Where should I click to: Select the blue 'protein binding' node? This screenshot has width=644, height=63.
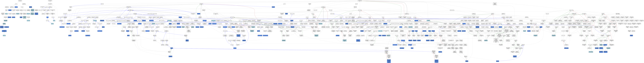[x=16, y=7]
